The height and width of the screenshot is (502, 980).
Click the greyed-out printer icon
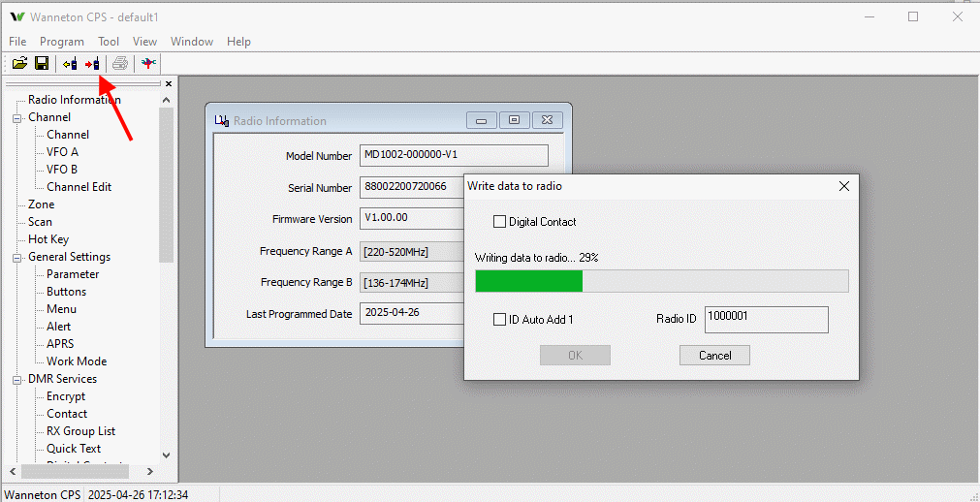[x=120, y=63]
